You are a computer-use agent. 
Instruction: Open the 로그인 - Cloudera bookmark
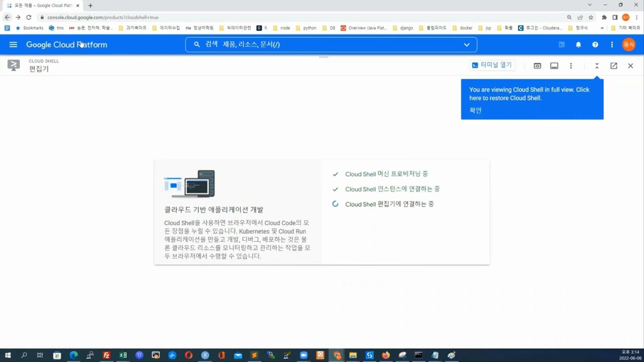pos(540,28)
